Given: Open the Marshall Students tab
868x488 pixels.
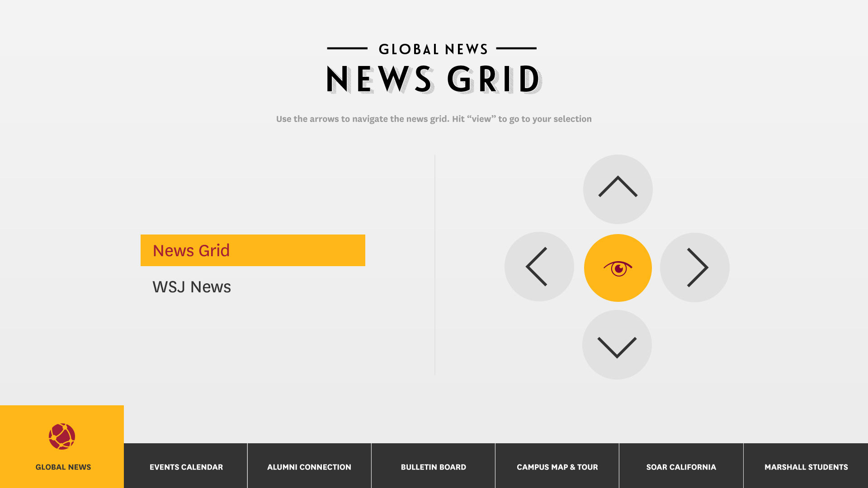Looking at the screenshot, I should pos(806,467).
